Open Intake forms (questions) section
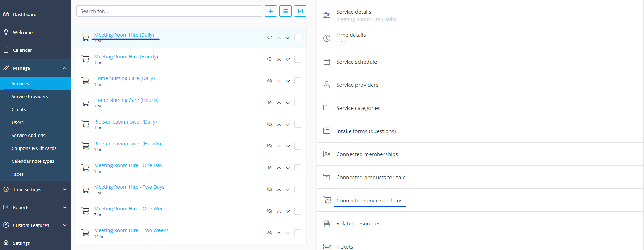 [366, 131]
